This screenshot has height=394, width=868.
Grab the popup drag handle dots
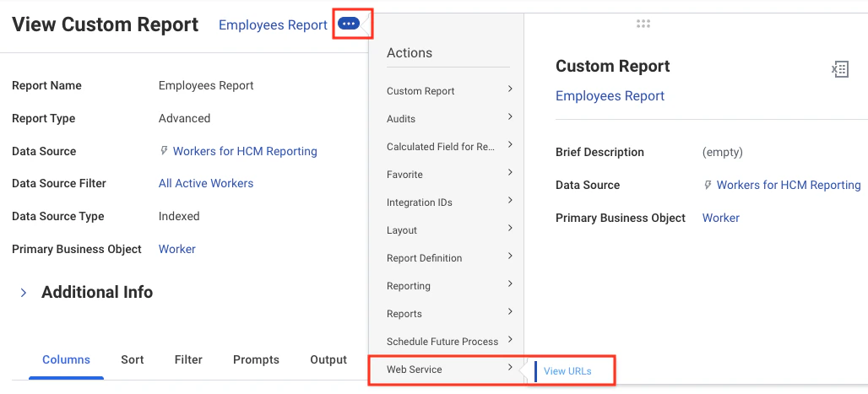pyautogui.click(x=643, y=24)
